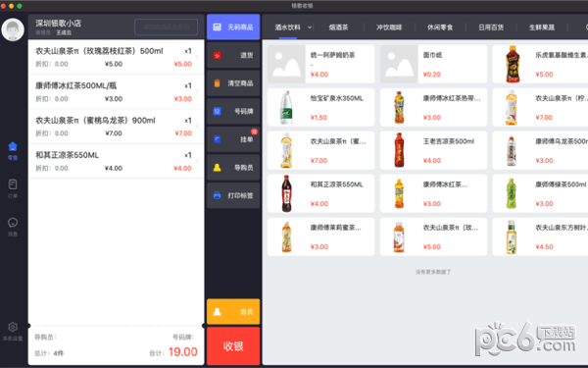The height and width of the screenshot is (368, 588).
Task: Click the 总计: 4件 item count
Action: [x=49, y=353]
